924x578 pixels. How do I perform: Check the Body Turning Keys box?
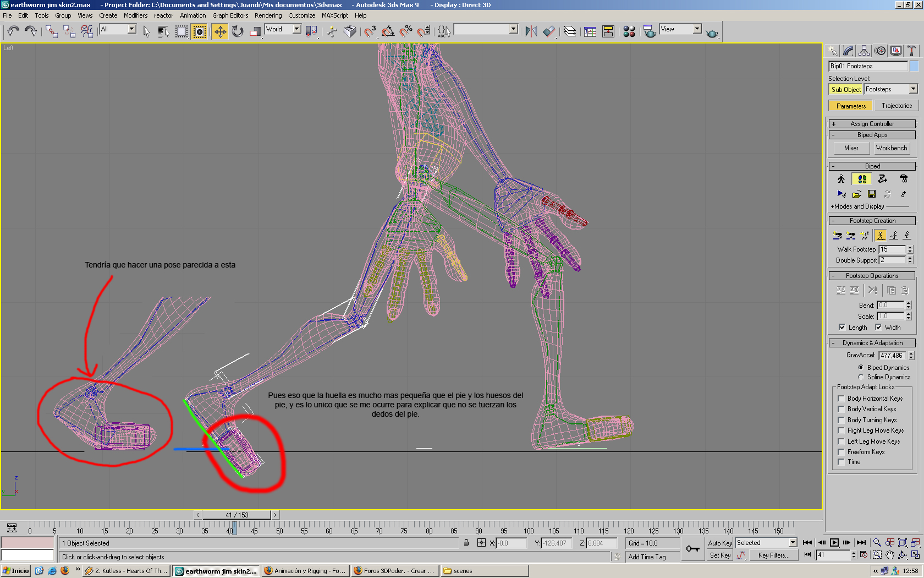[x=841, y=420]
